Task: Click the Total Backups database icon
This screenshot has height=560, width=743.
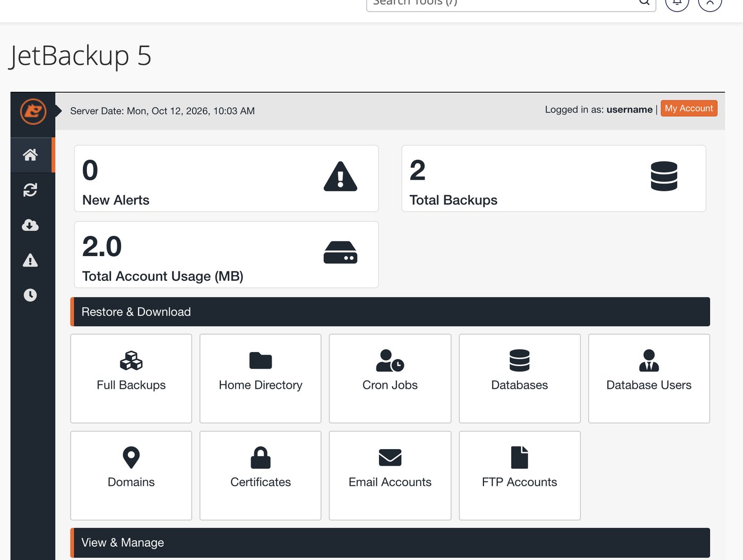Action: pos(664,176)
